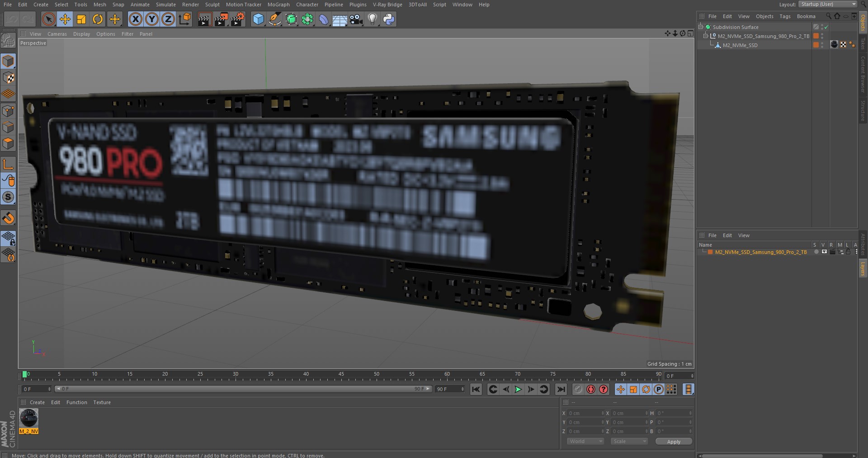The height and width of the screenshot is (458, 868).
Task: Open material manager Function menu
Action: tap(76, 402)
